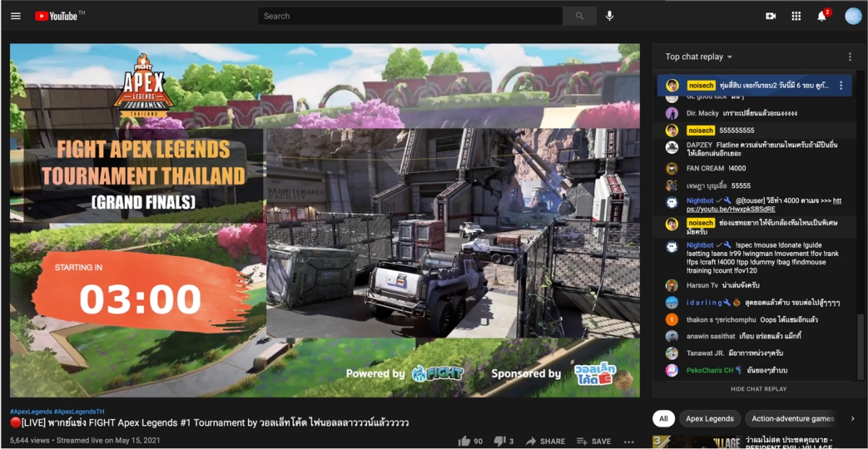This screenshot has width=868, height=449.
Task: Open the YouTube apps grid
Action: pos(796,16)
